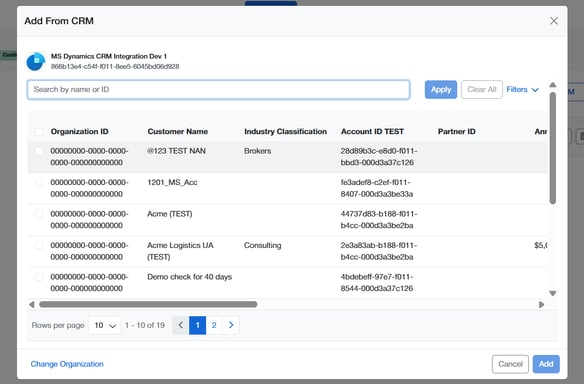
Task: Clear all filters with Clear All
Action: pyautogui.click(x=482, y=89)
